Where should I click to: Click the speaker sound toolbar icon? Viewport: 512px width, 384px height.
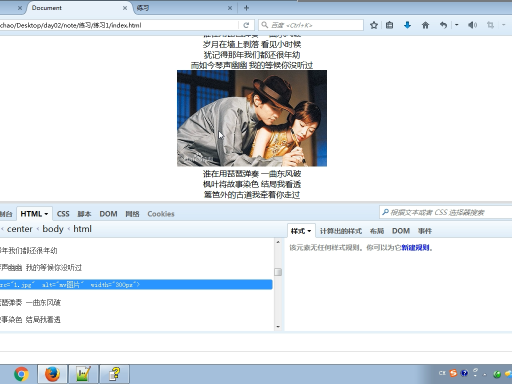pos(472,25)
